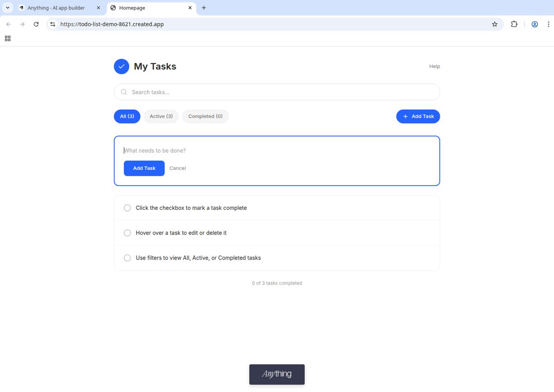Open the browser three-dot menu
Image resolution: width=554 pixels, height=392 pixels.
pos(548,24)
